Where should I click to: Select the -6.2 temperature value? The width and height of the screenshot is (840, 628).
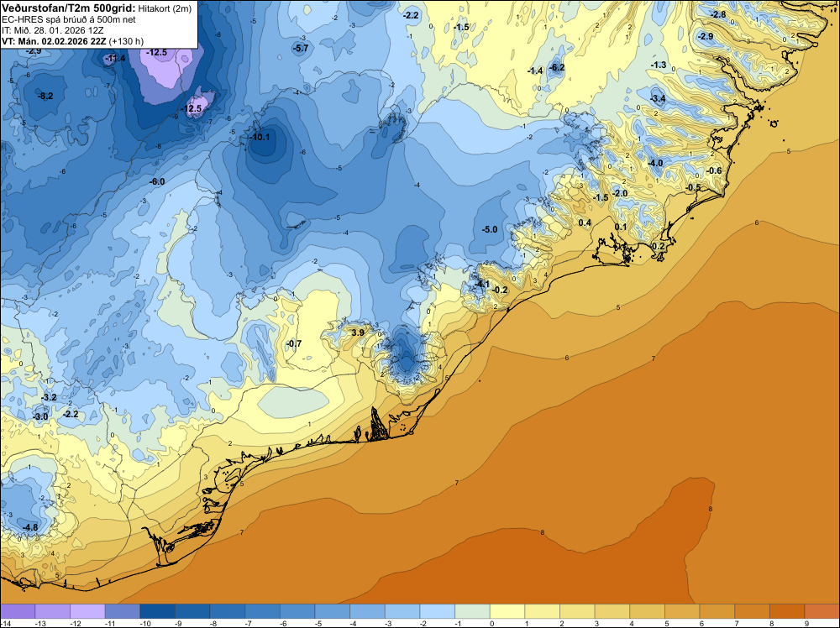[x=557, y=67]
